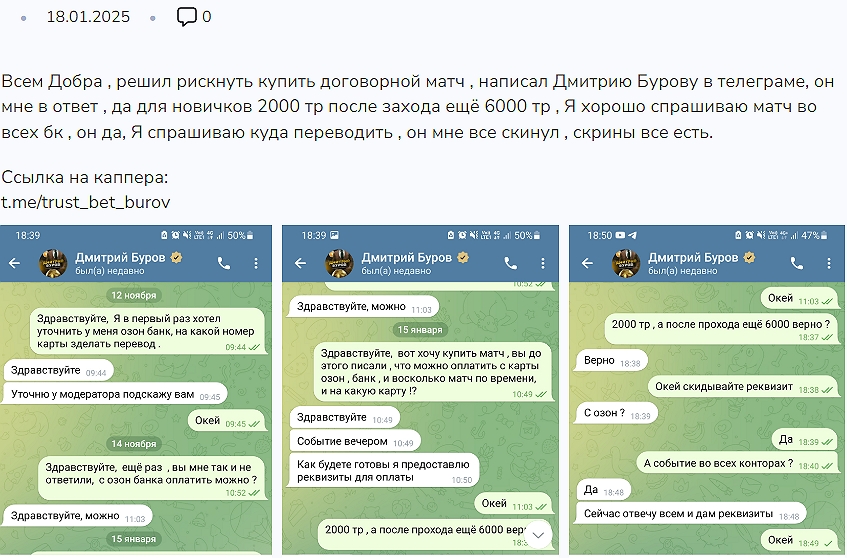Click Дмитрий Буров avatar in first screenshot
Image resolution: width=847 pixels, height=558 pixels.
click(53, 263)
